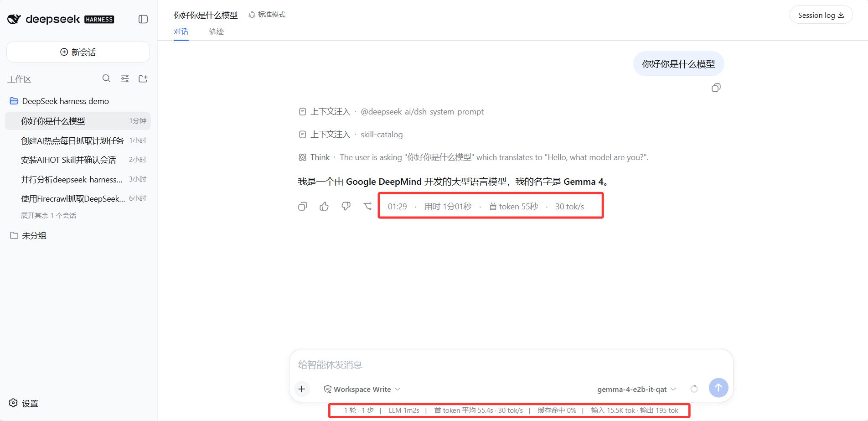Switch to the 轨迹 tab
The image size is (868, 421).
[x=217, y=31]
